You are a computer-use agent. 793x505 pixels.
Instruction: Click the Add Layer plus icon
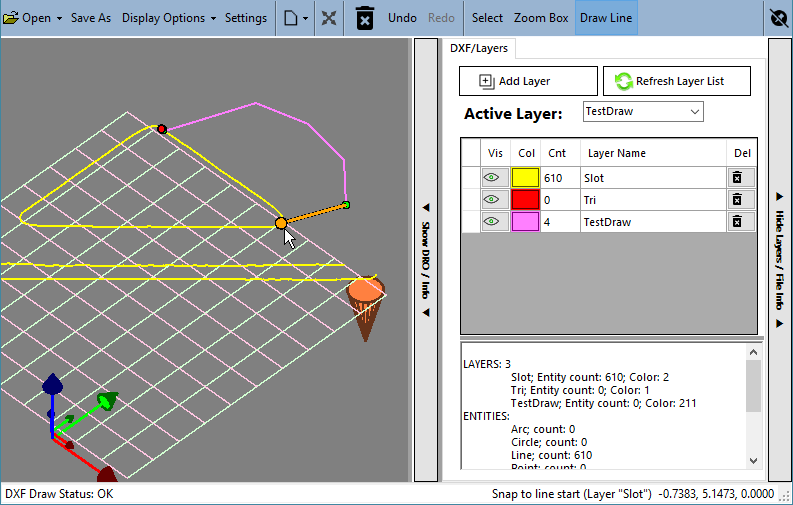coord(487,81)
